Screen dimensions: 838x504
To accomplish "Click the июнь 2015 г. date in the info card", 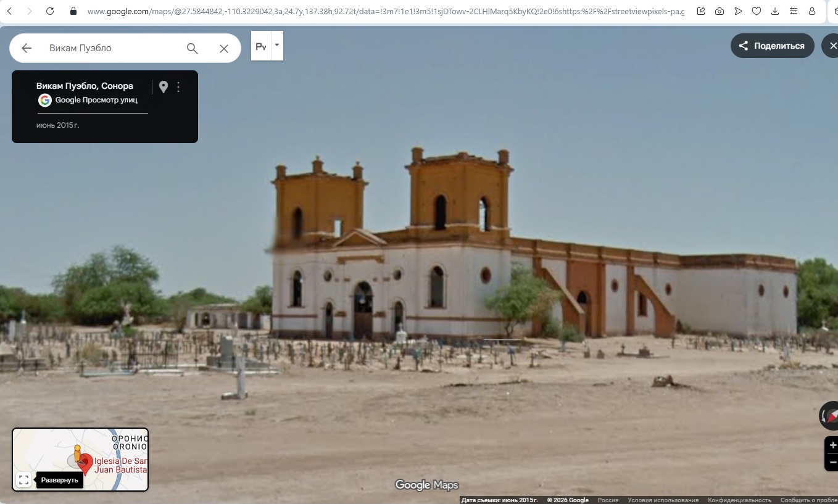I will coord(58,125).
